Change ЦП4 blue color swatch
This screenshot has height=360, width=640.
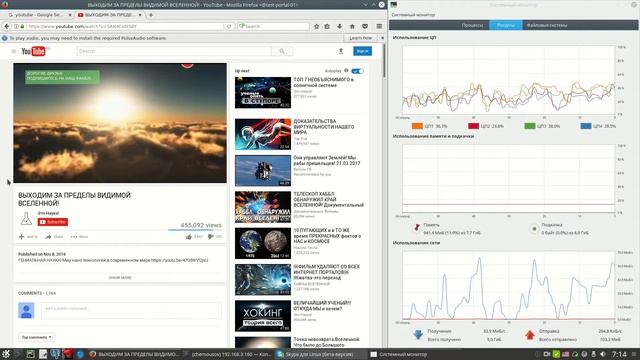pyautogui.click(x=586, y=126)
